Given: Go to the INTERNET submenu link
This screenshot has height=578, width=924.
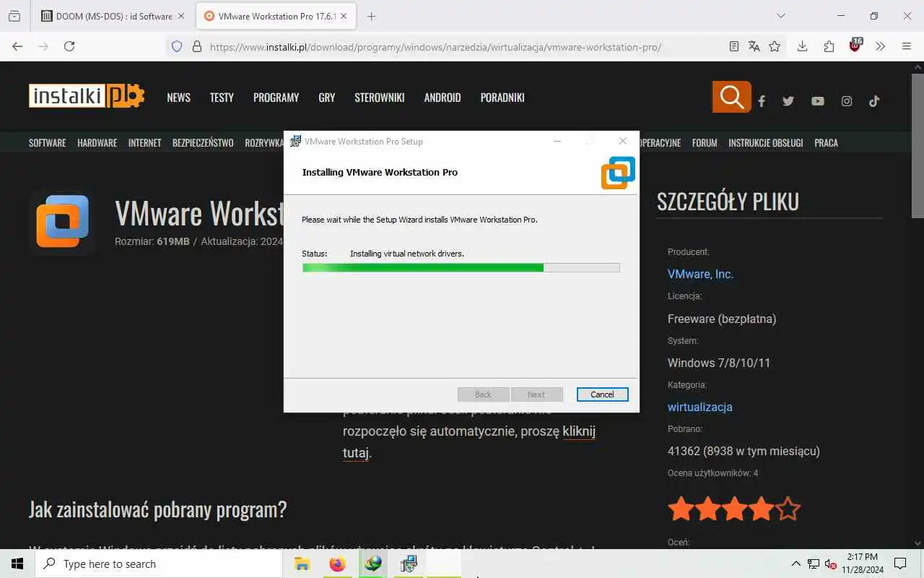Looking at the screenshot, I should coord(145,143).
